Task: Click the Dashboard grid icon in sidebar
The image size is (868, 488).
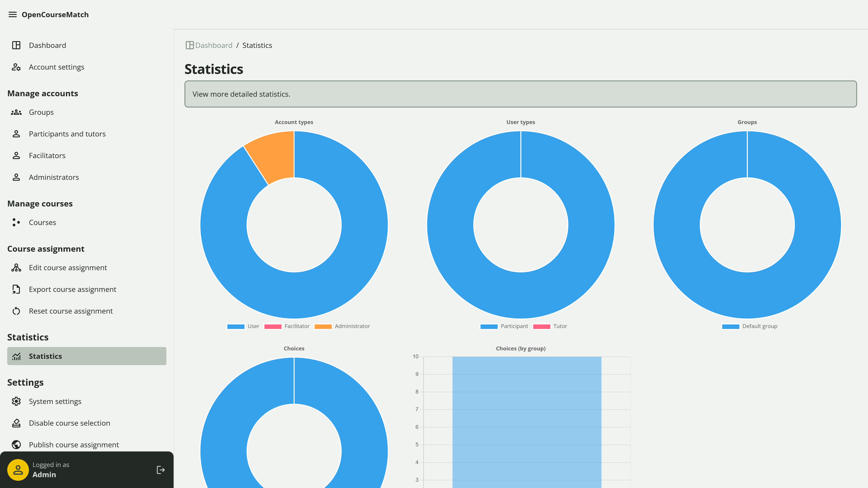Action: click(16, 45)
